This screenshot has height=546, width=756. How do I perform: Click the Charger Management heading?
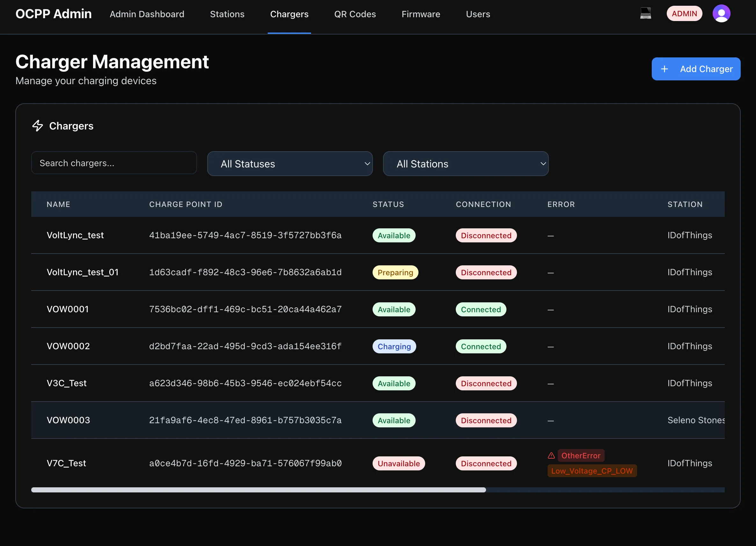112,62
